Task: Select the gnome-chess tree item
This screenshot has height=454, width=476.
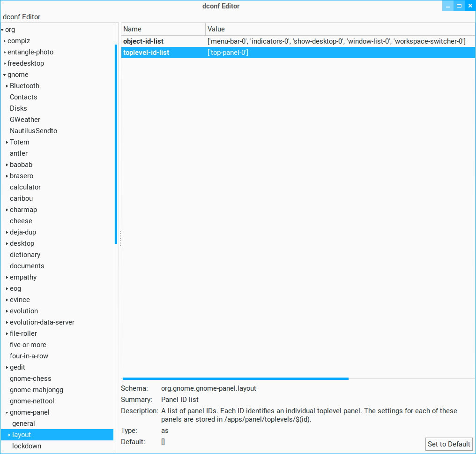Action: pos(30,378)
